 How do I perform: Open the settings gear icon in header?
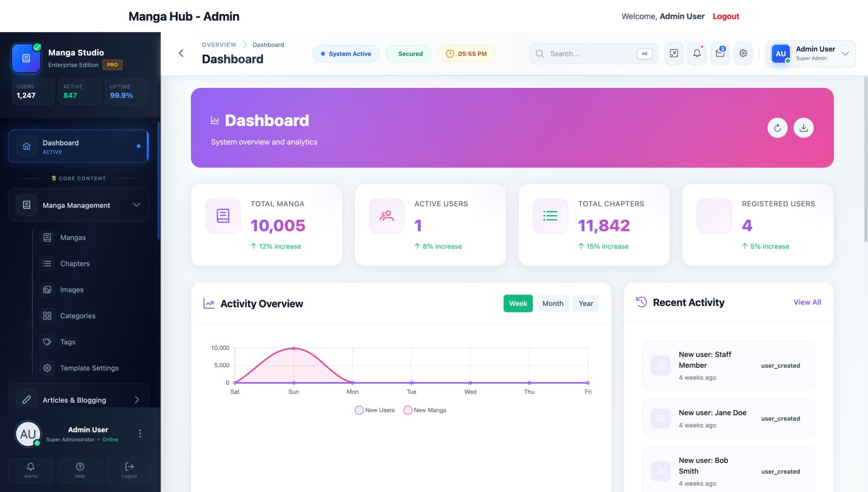pos(743,54)
